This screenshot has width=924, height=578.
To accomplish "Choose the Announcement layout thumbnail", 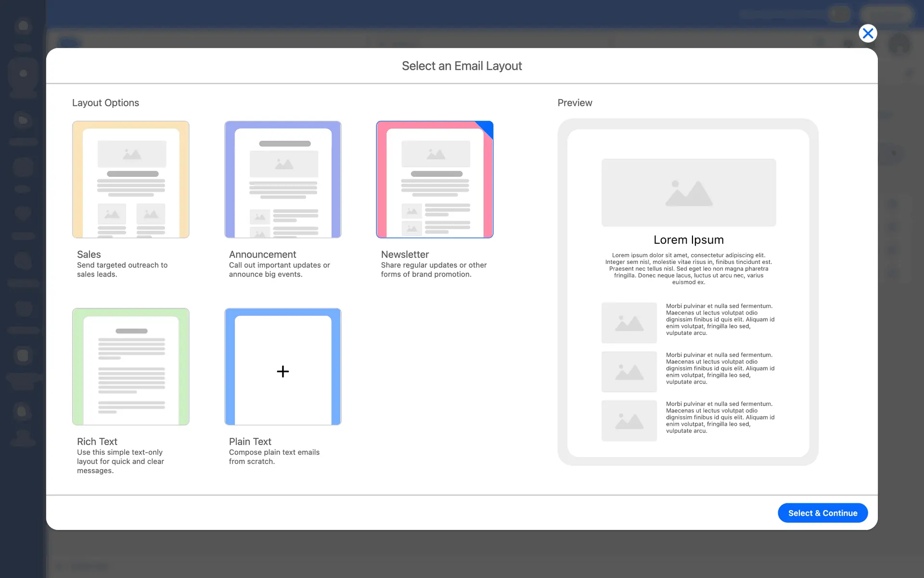I will (283, 179).
